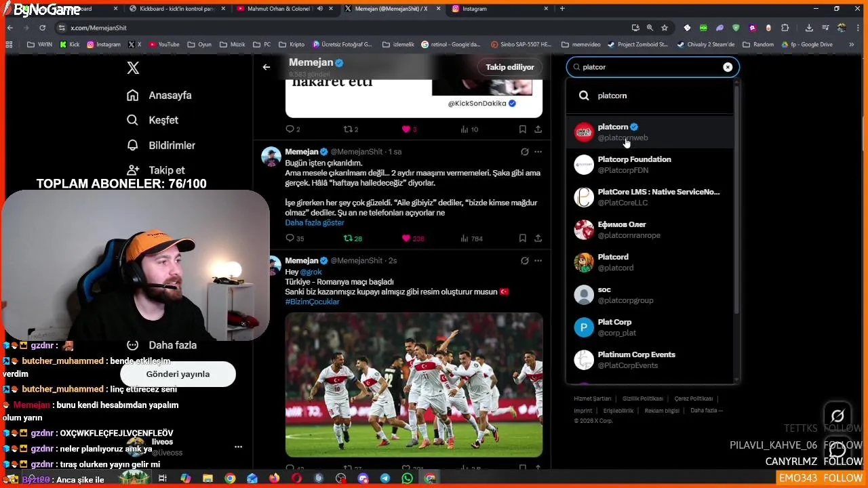
Task: Open Bildirimler notifications page
Action: (161, 145)
